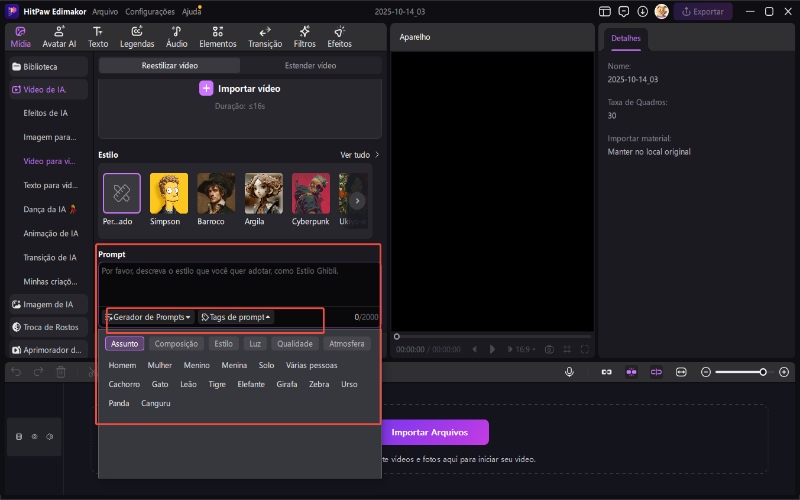
Task: Show more styles with the arrow
Action: pos(357,201)
